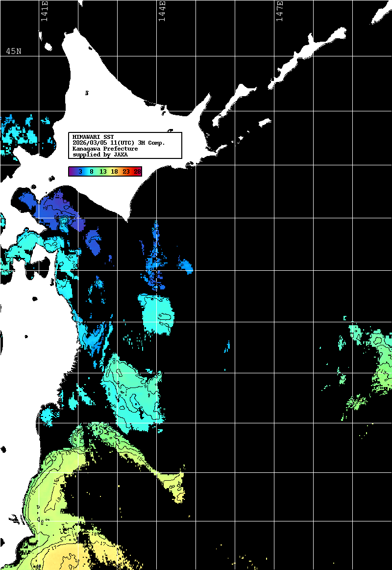Click the orange 23 value on the color scale
This screenshot has height=570, width=392.
pos(126,172)
